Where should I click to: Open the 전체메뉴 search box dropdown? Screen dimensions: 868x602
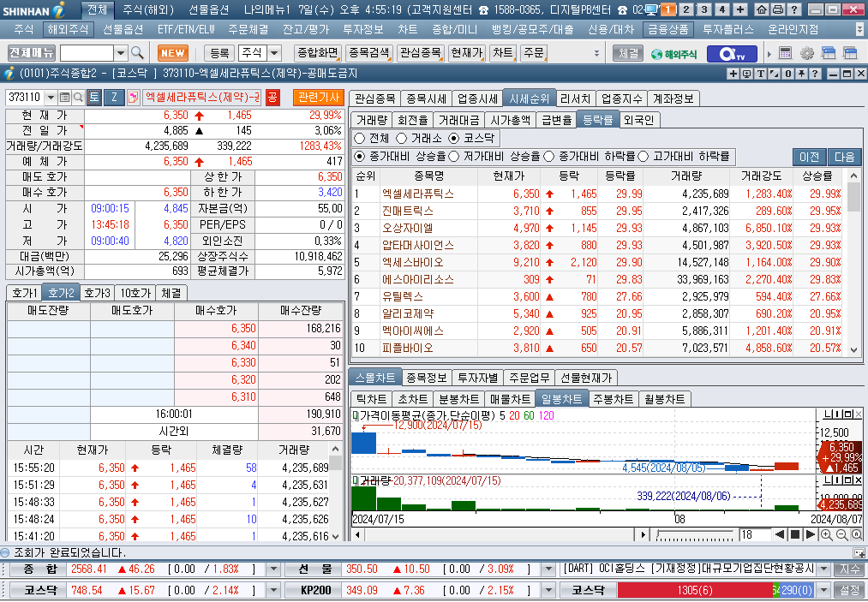(121, 53)
